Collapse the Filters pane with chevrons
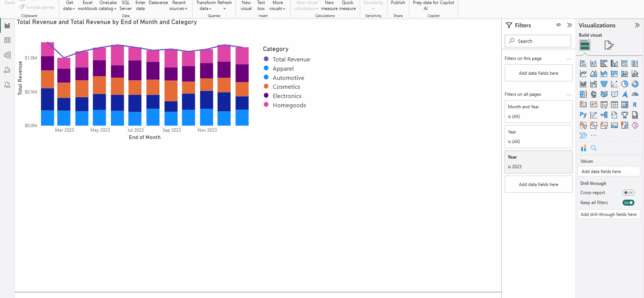This screenshot has height=298, width=644. click(x=569, y=25)
